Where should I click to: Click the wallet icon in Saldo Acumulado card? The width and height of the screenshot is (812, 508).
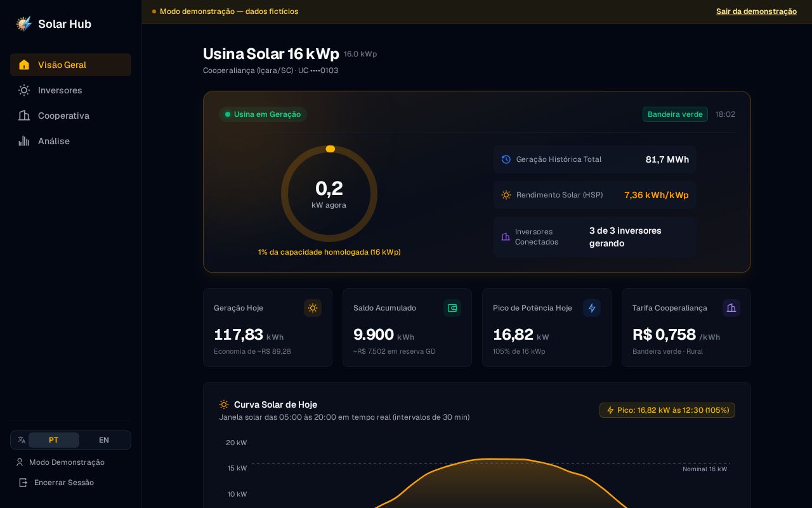point(452,308)
